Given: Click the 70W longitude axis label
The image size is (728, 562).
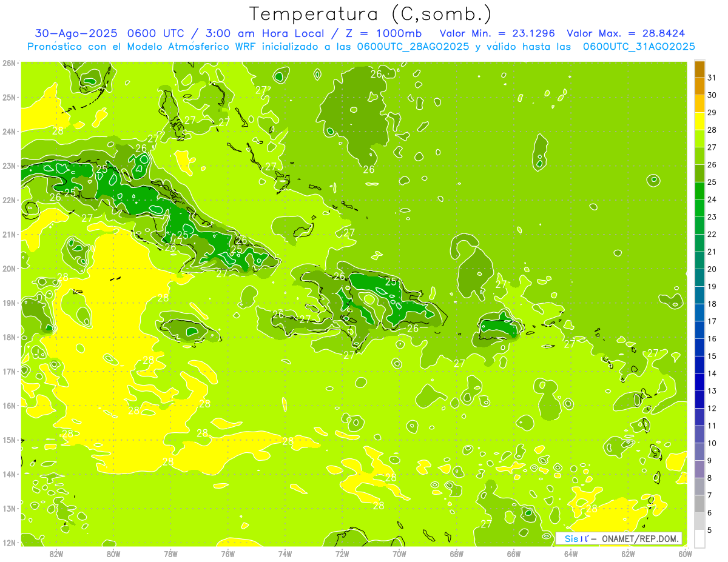Looking at the screenshot, I should 399,554.
